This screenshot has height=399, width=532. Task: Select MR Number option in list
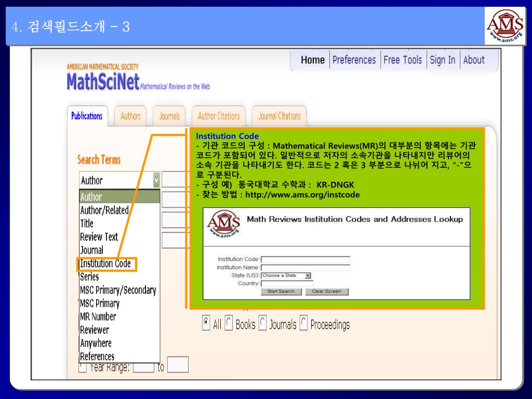(98, 316)
